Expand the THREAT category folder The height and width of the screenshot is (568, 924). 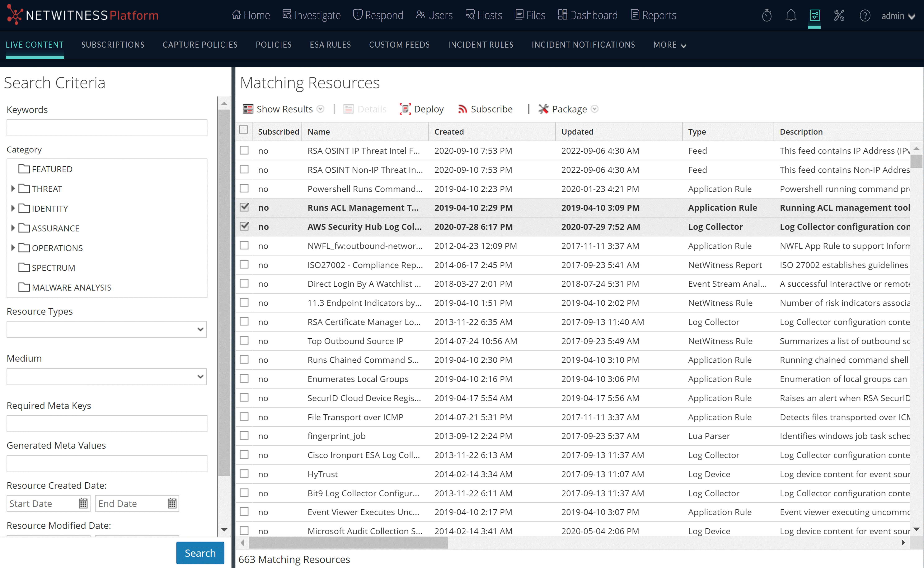tap(13, 188)
